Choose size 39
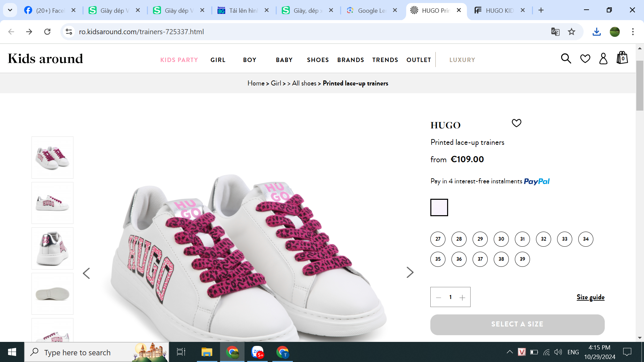 [522, 259]
